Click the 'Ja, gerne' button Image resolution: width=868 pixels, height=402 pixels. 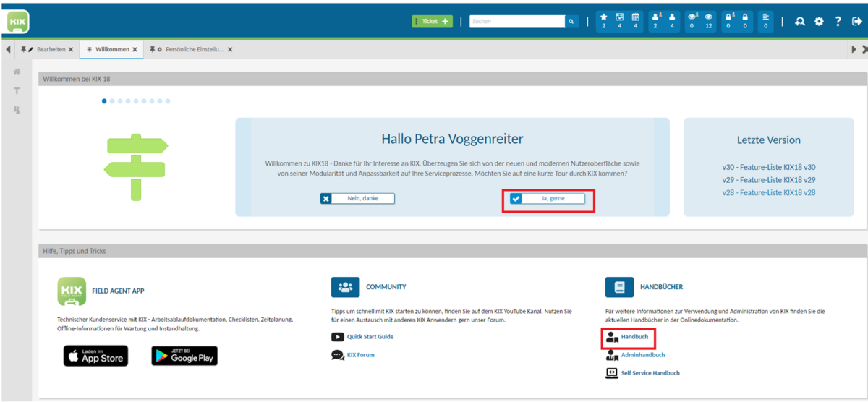[x=548, y=198]
